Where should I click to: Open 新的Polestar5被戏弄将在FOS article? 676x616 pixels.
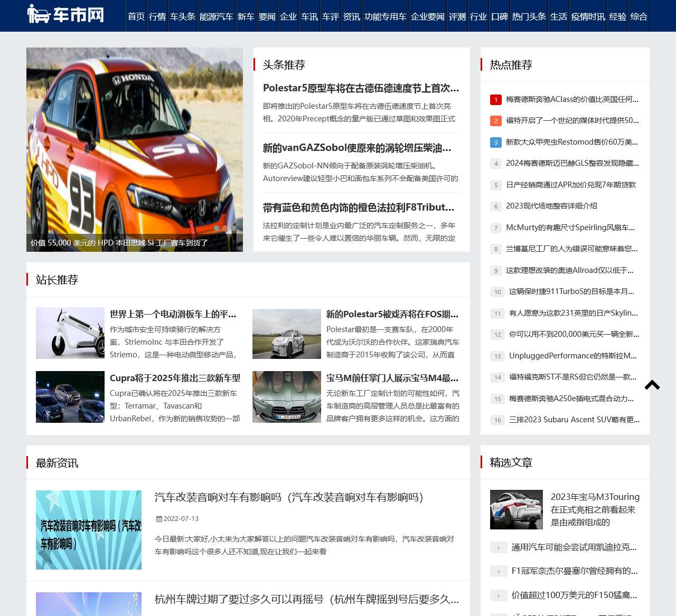coord(392,314)
